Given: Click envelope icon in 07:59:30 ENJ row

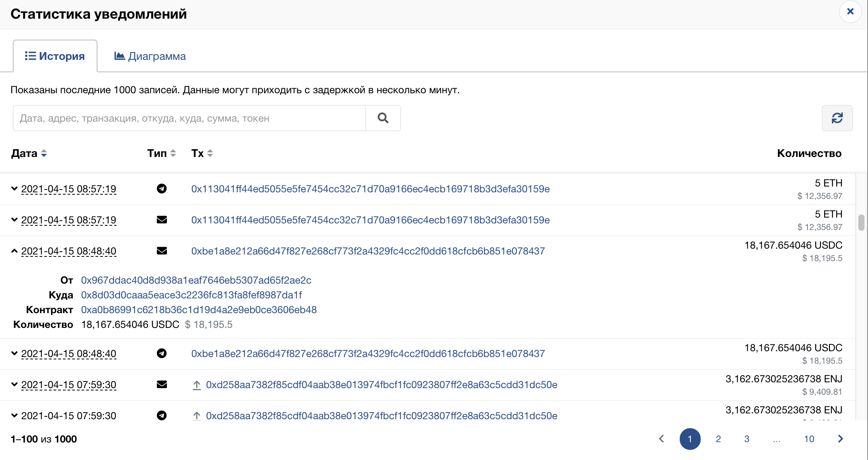Looking at the screenshot, I should click(161, 385).
